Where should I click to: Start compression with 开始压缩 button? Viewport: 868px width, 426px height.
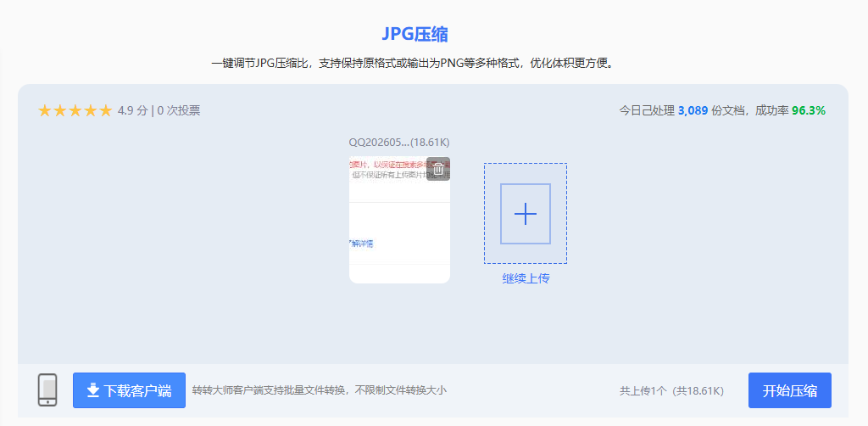[x=790, y=390]
